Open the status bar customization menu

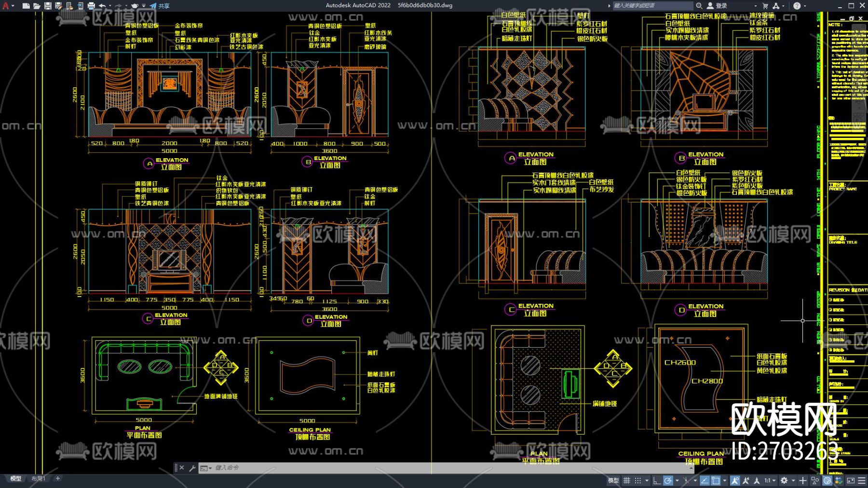[862, 480]
